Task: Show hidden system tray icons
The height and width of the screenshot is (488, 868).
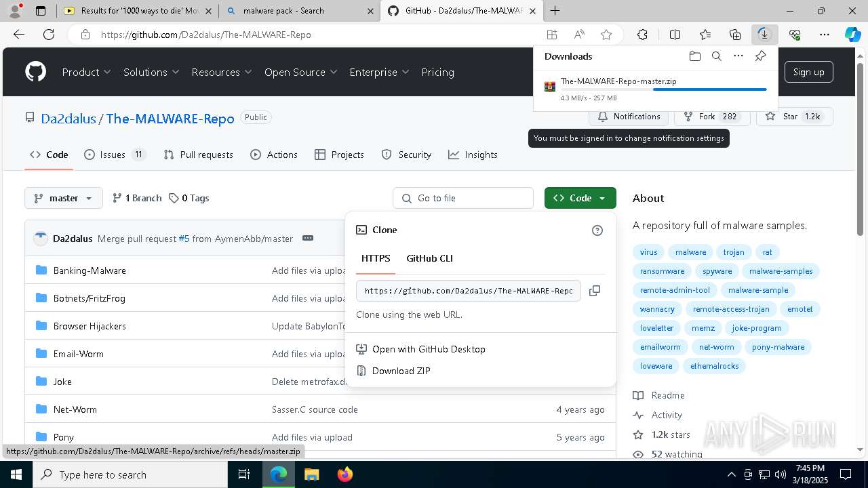Action: coord(731,474)
